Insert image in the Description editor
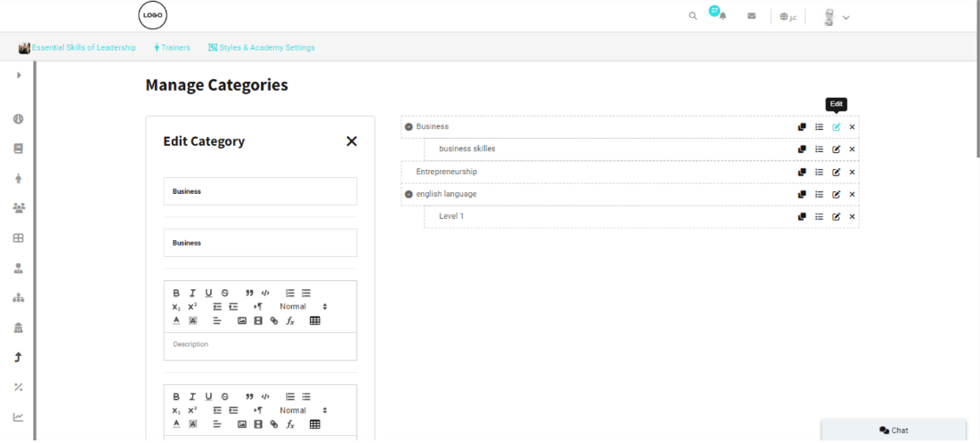 click(242, 320)
